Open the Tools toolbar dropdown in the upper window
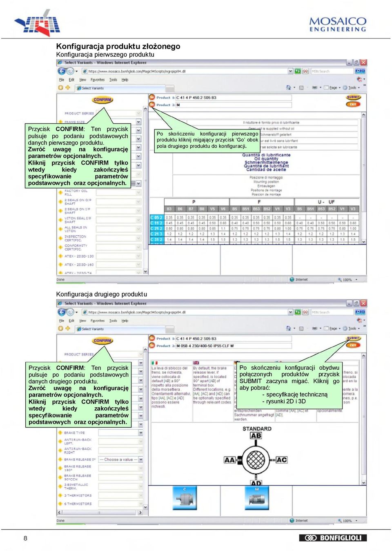This screenshot has height=551, width=392. [359, 87]
